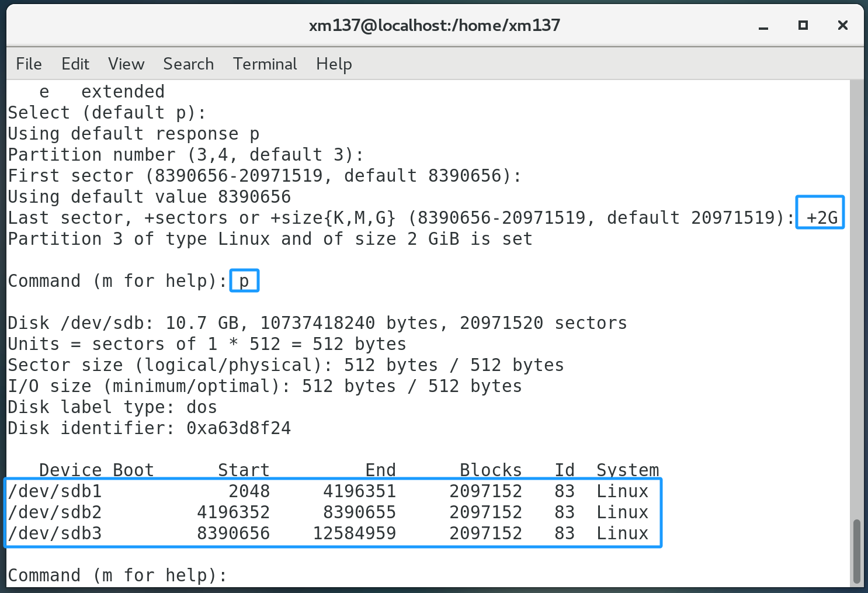Image resolution: width=868 pixels, height=593 pixels.
Task: Open the Terminal menu
Action: pos(265,64)
